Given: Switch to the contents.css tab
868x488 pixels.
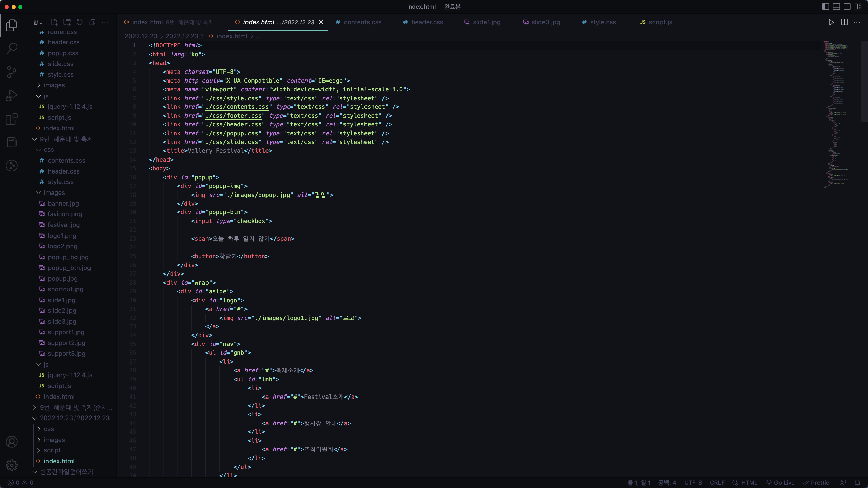Looking at the screenshot, I should [x=362, y=22].
